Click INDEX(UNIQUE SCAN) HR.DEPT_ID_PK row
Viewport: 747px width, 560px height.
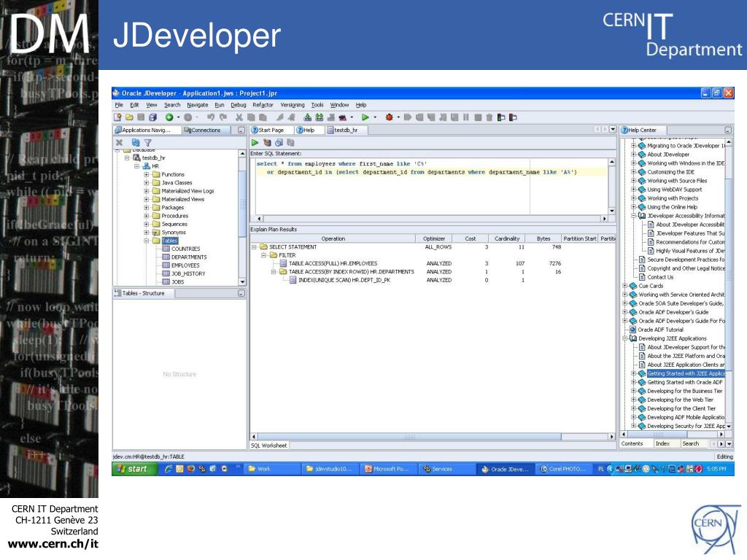pos(433,280)
